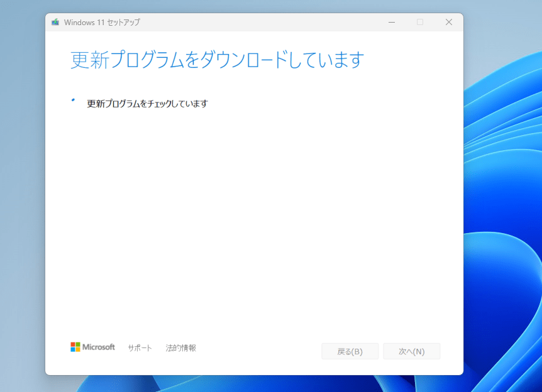Close the Windows 11 セットアップ window
This screenshot has height=392, width=542.
[x=449, y=22]
